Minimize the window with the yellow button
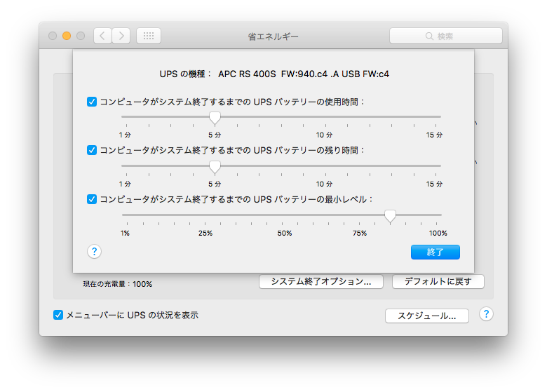547x392 pixels. tap(67, 36)
